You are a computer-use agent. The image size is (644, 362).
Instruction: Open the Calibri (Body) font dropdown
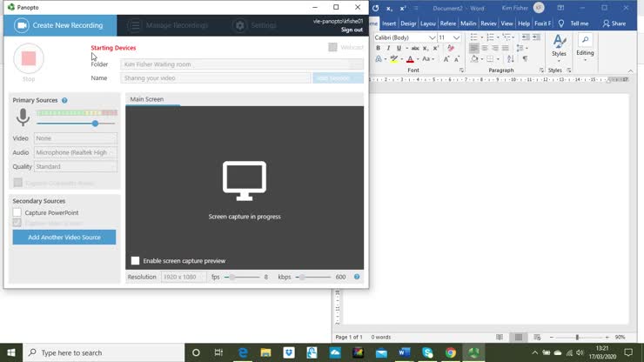click(433, 38)
